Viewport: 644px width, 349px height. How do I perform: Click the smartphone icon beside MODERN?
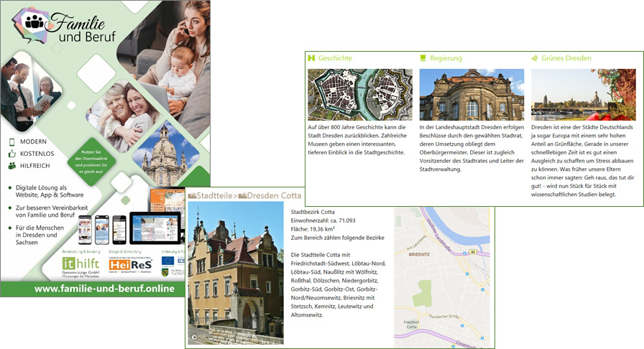pyautogui.click(x=11, y=142)
